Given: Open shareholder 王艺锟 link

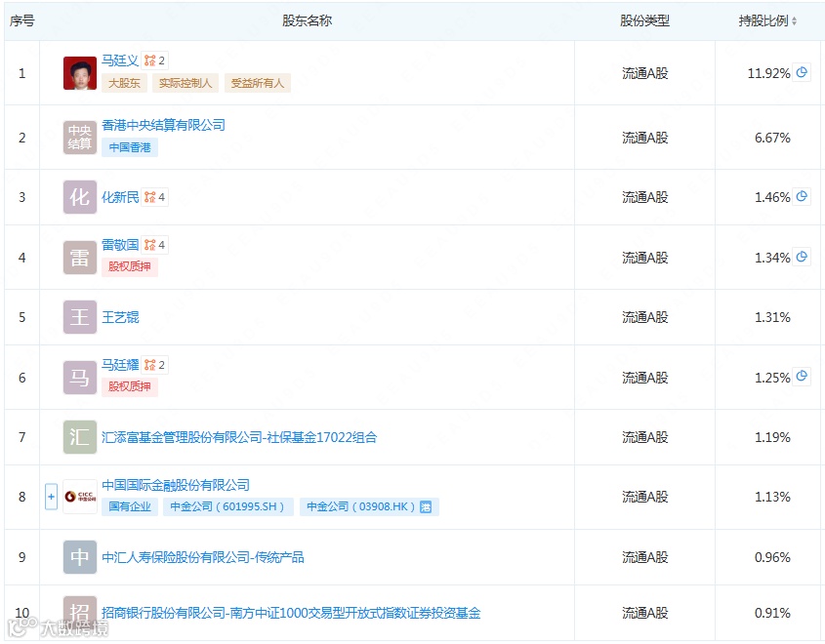Looking at the screenshot, I should (120, 317).
